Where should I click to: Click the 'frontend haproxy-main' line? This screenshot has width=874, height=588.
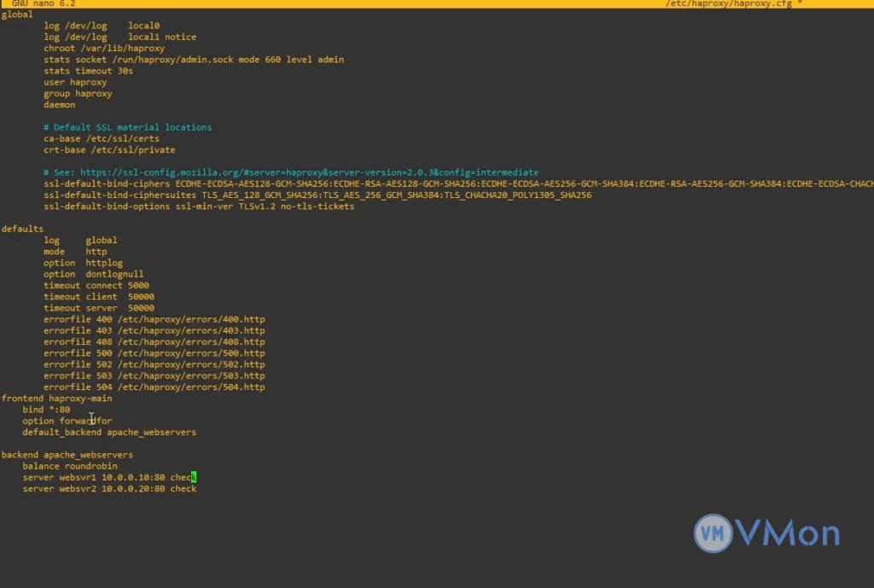click(56, 399)
